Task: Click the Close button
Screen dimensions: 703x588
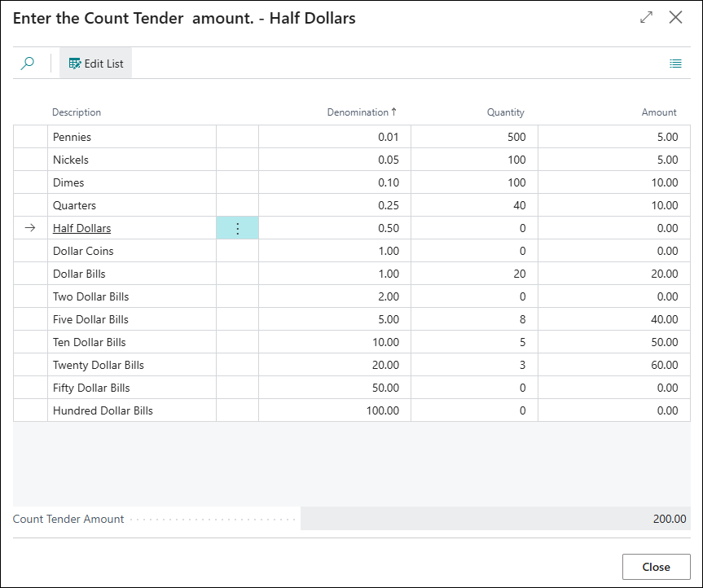Action: tap(656, 567)
